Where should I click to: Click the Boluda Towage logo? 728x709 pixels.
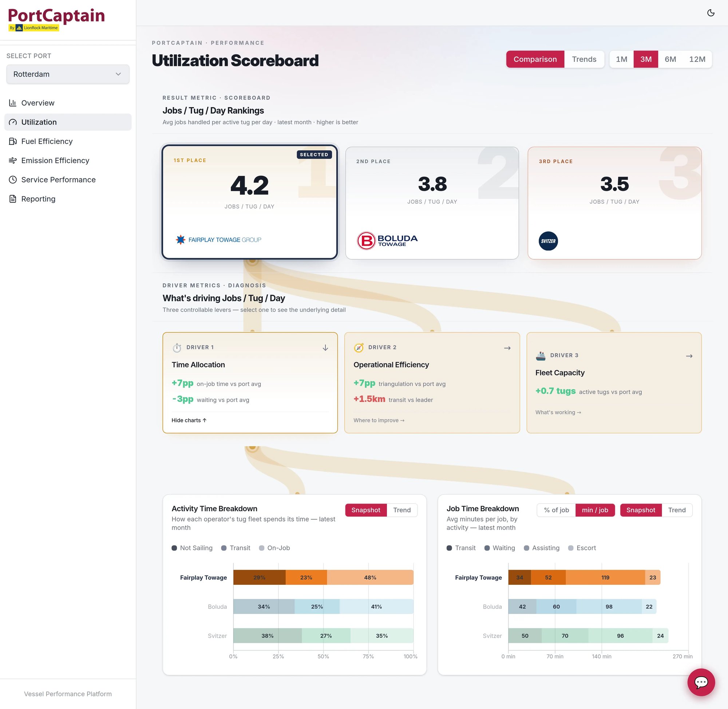pyautogui.click(x=387, y=241)
